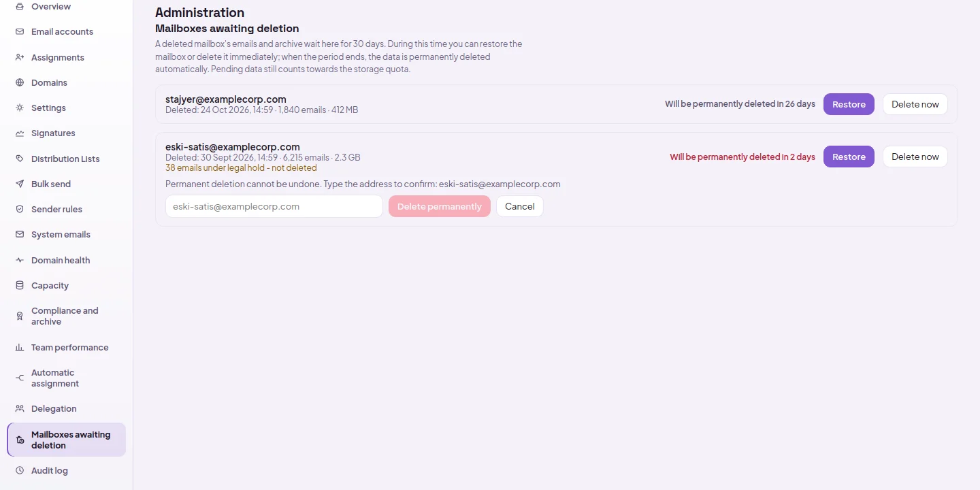Open the Team performance page

pos(67,347)
